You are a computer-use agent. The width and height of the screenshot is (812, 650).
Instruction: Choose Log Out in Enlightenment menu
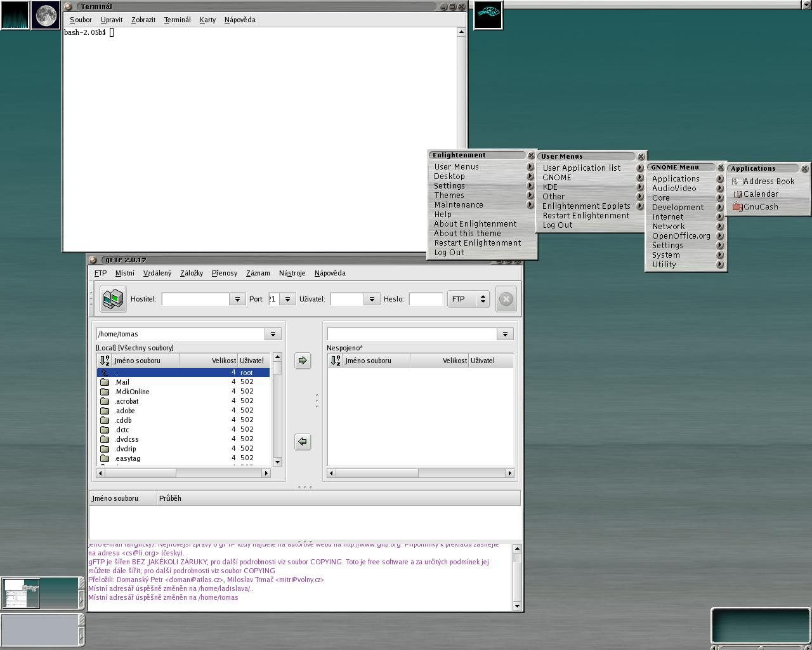[449, 253]
